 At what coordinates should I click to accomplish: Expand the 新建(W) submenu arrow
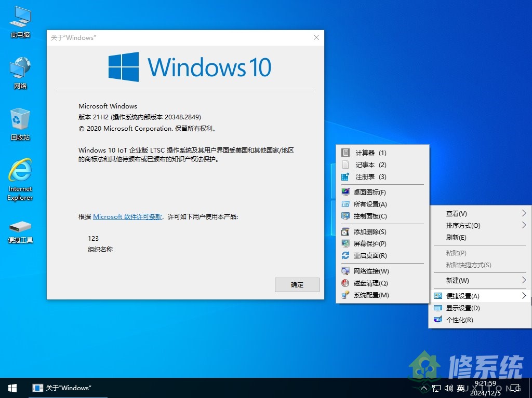[524, 280]
